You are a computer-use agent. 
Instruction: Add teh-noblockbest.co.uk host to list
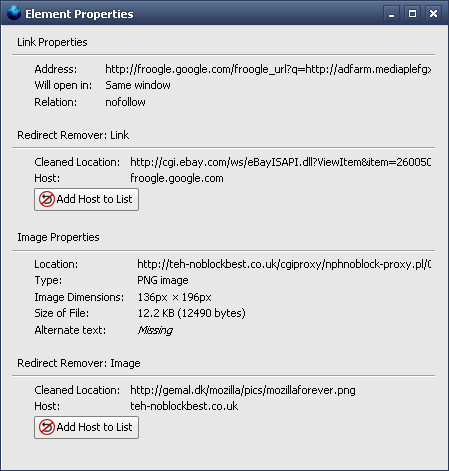[86, 427]
